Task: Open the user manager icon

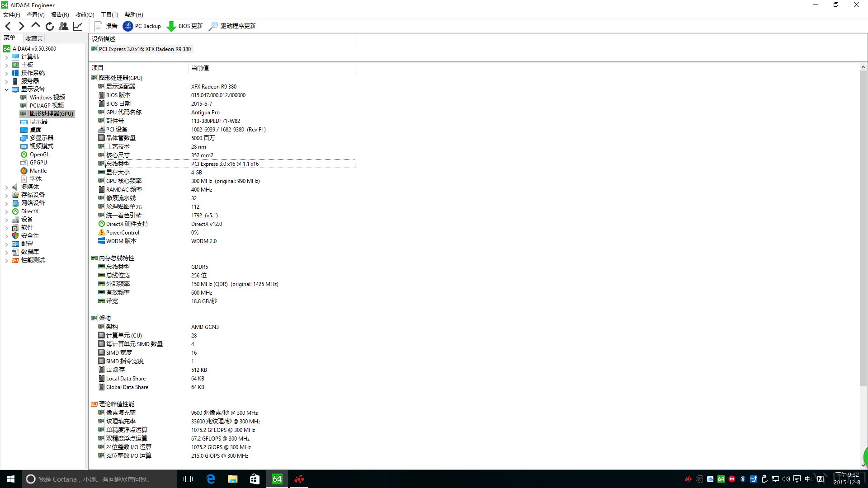Action: point(64,26)
